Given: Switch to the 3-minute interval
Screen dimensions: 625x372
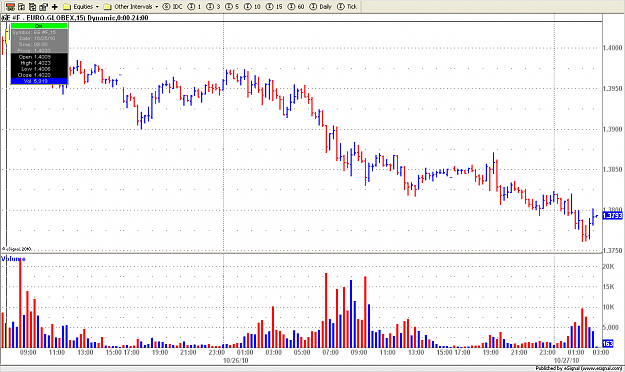Looking at the screenshot, I should [x=213, y=7].
